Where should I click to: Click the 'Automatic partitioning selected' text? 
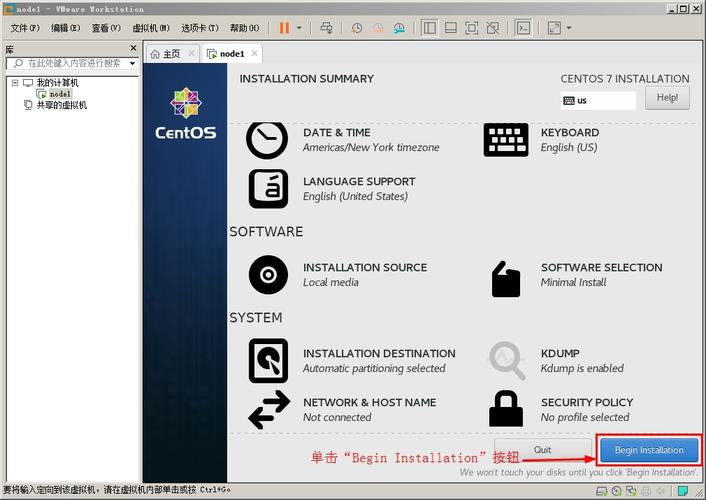[x=374, y=368]
